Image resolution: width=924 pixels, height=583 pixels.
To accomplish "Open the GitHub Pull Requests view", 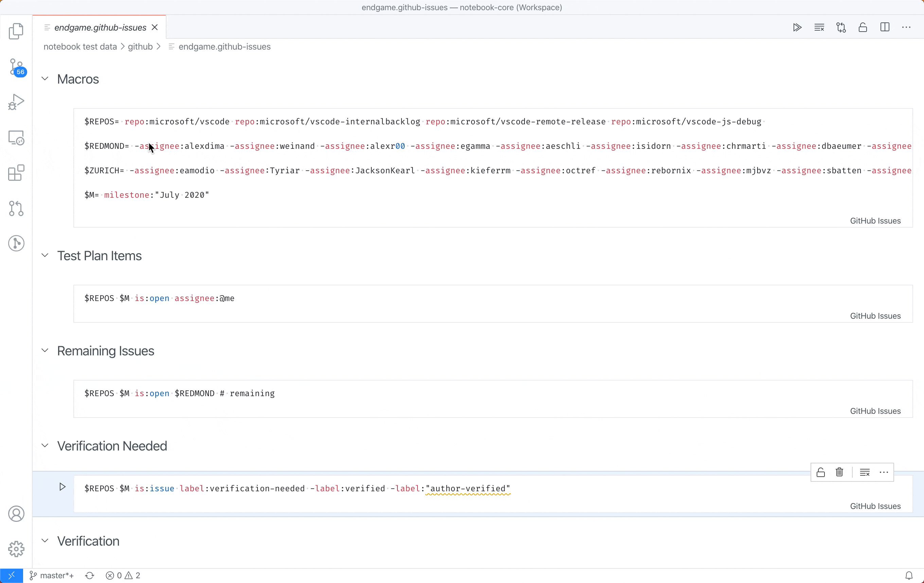I will (x=16, y=208).
